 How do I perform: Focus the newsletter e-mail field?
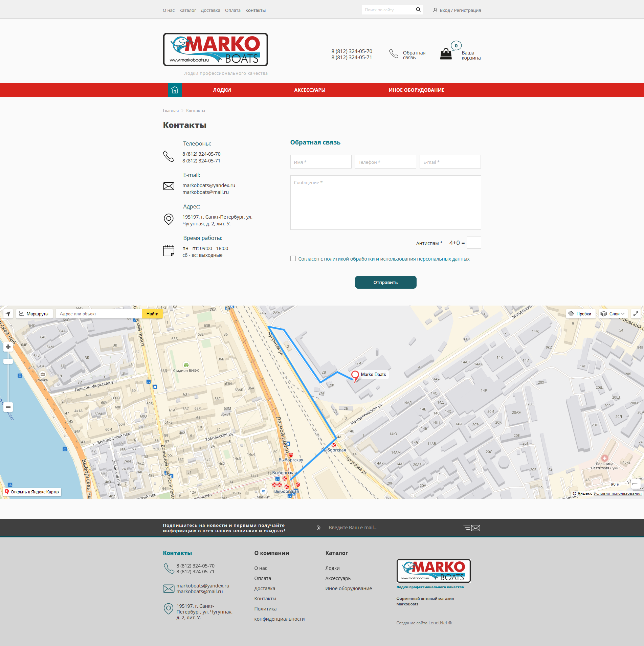[x=393, y=528]
